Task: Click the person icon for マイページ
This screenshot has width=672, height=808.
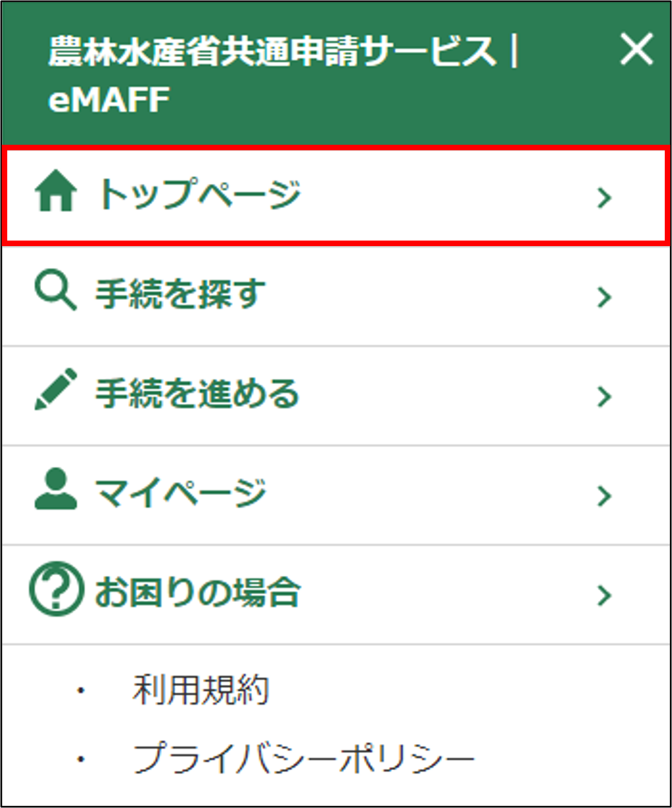Action: (55, 489)
